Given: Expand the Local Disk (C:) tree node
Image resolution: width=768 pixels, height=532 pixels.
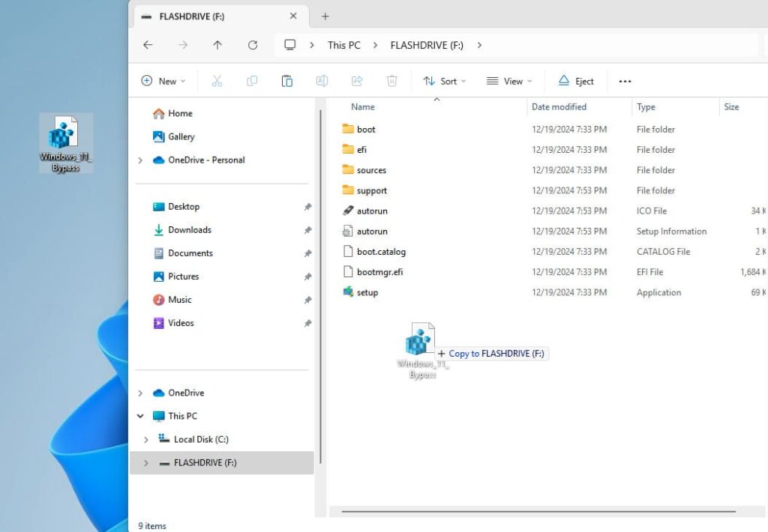Looking at the screenshot, I should (x=146, y=440).
